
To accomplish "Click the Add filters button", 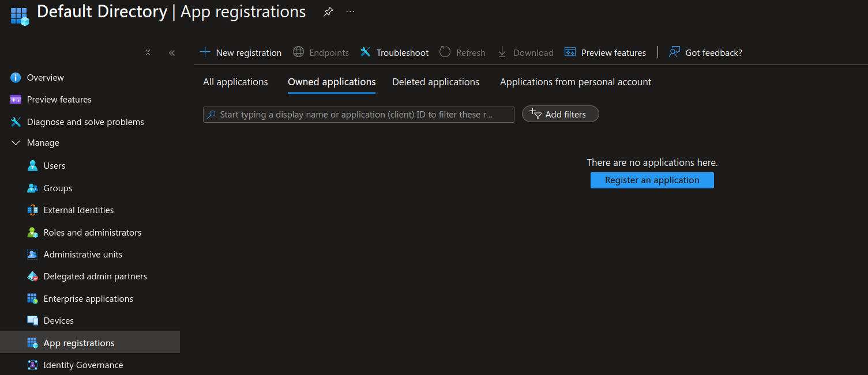I will point(560,114).
